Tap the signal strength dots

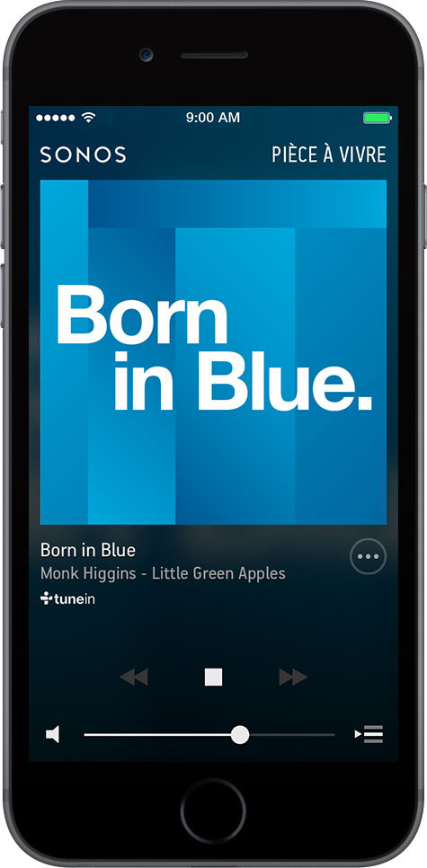coord(56,118)
